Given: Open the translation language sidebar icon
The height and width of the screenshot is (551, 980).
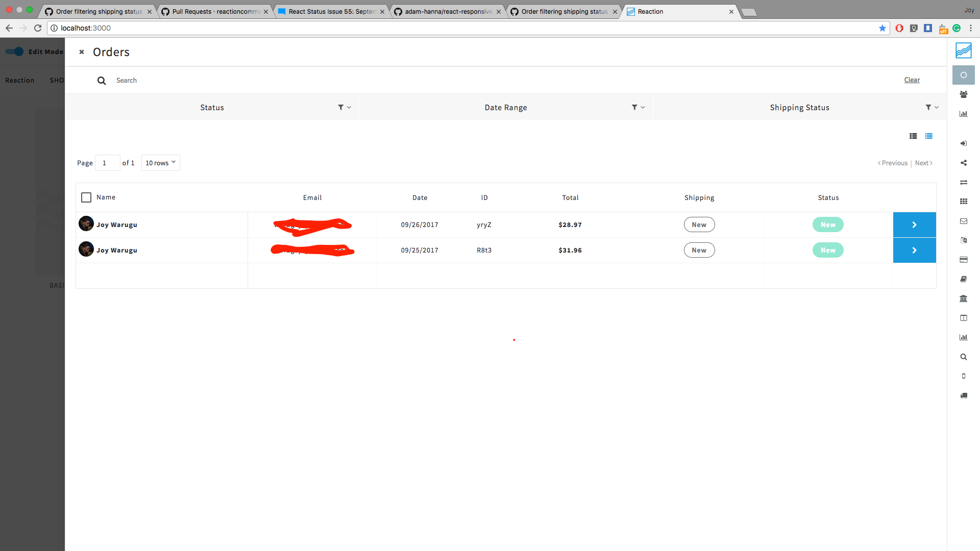Looking at the screenshot, I should (x=963, y=240).
